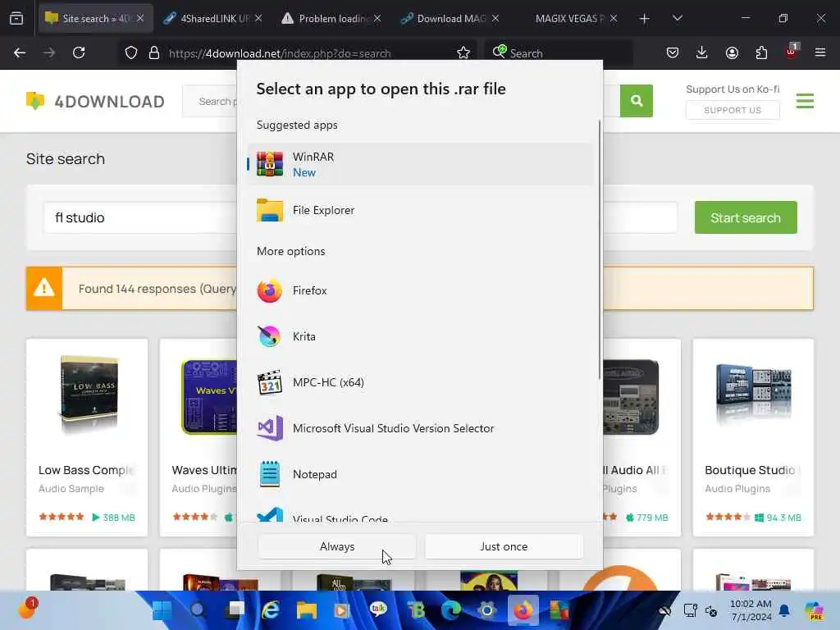
Task: Open notifications bell in the system tray
Action: (784, 610)
